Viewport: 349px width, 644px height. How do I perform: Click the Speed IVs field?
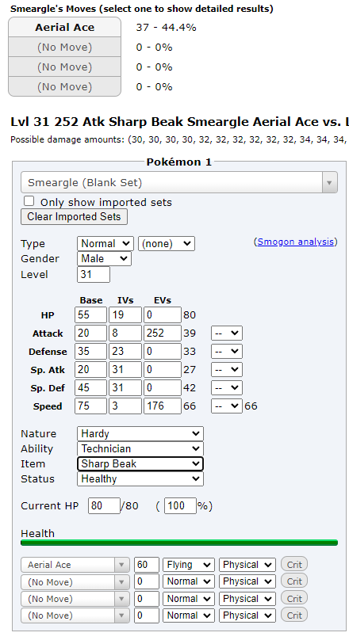(125, 406)
